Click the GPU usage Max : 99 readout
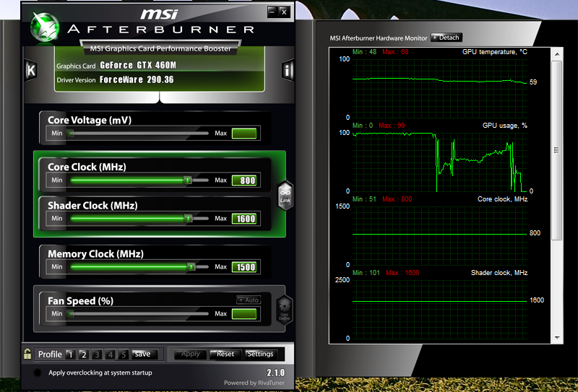The height and width of the screenshot is (392, 578). (392, 126)
